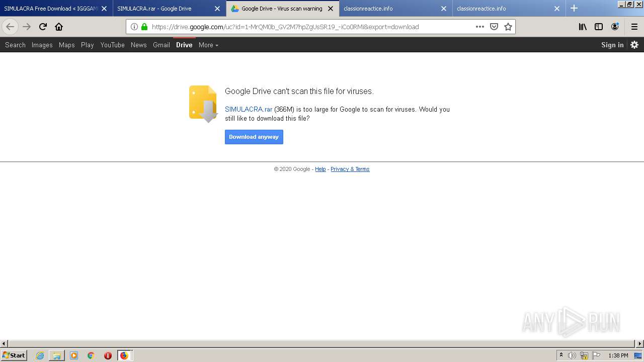The image size is (644, 362).
Task: Open the SIMULACRA.rar file link
Action: click(249, 109)
